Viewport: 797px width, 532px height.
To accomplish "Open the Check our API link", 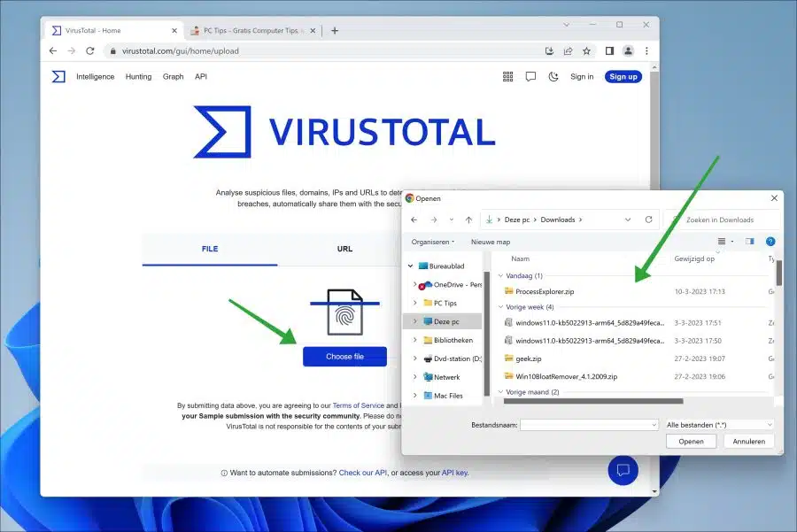I will pyautogui.click(x=363, y=473).
